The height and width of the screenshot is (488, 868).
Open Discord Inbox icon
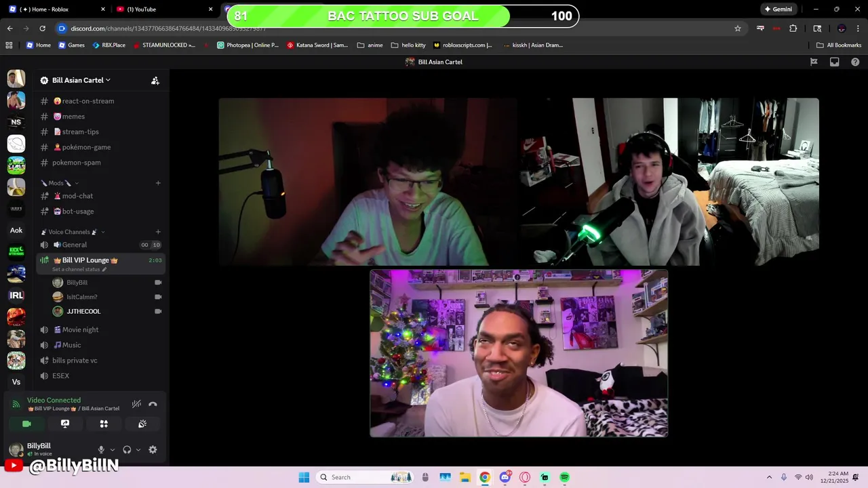pos(835,62)
